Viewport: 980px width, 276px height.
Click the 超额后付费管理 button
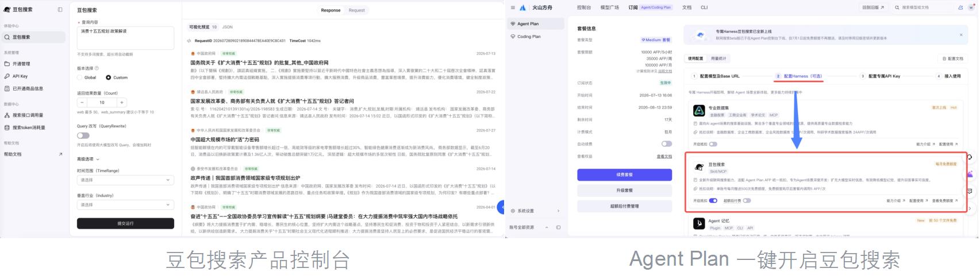624,206
